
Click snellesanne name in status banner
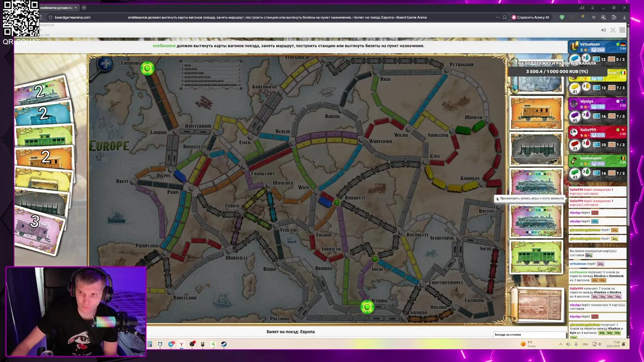164,46
